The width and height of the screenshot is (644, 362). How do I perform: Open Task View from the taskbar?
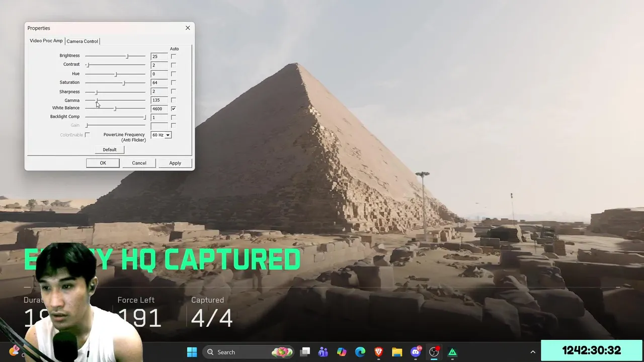point(305,352)
